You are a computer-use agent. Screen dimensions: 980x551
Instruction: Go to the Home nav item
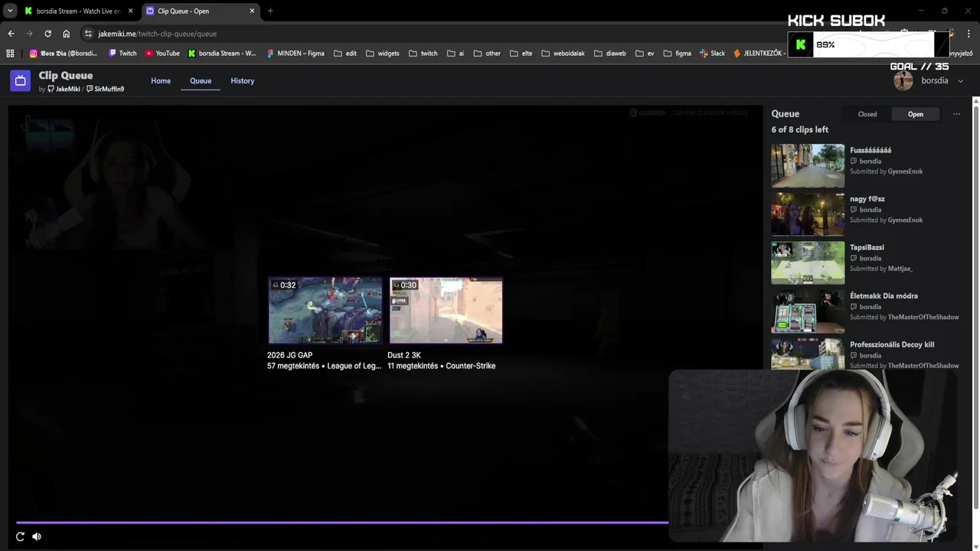161,81
